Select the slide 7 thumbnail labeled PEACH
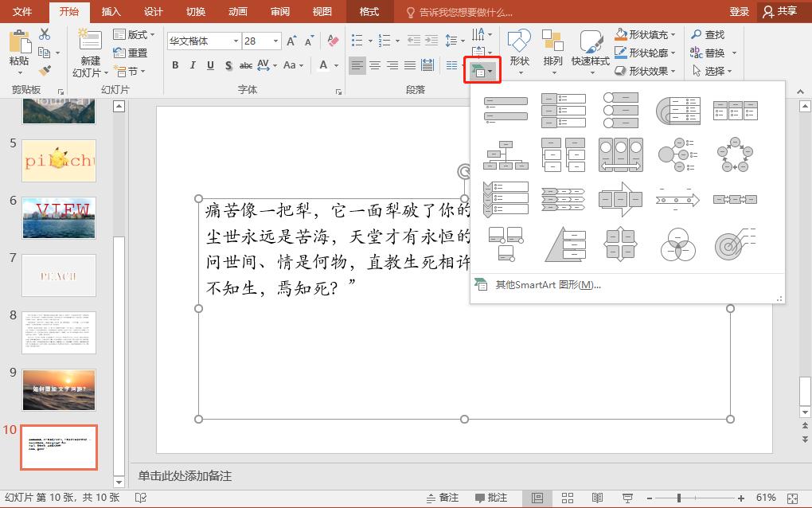 pyautogui.click(x=58, y=275)
